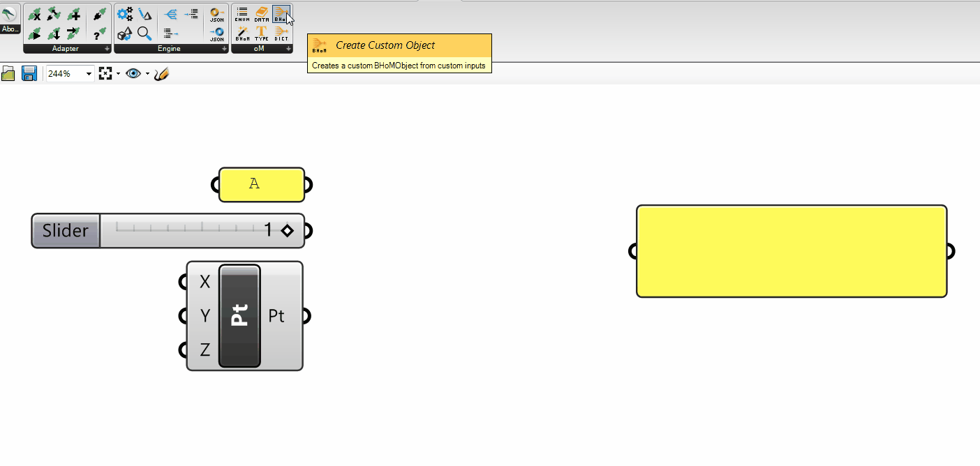Select Adapter icon with right arrow
The height and width of the screenshot is (466, 980).
click(x=73, y=33)
